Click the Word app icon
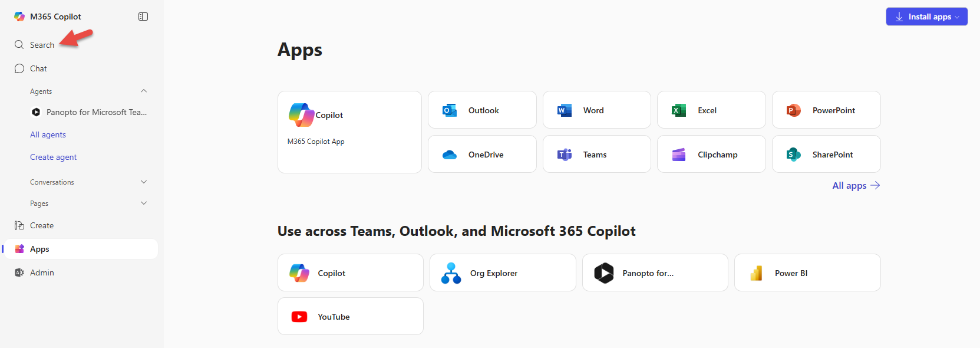 click(x=565, y=110)
